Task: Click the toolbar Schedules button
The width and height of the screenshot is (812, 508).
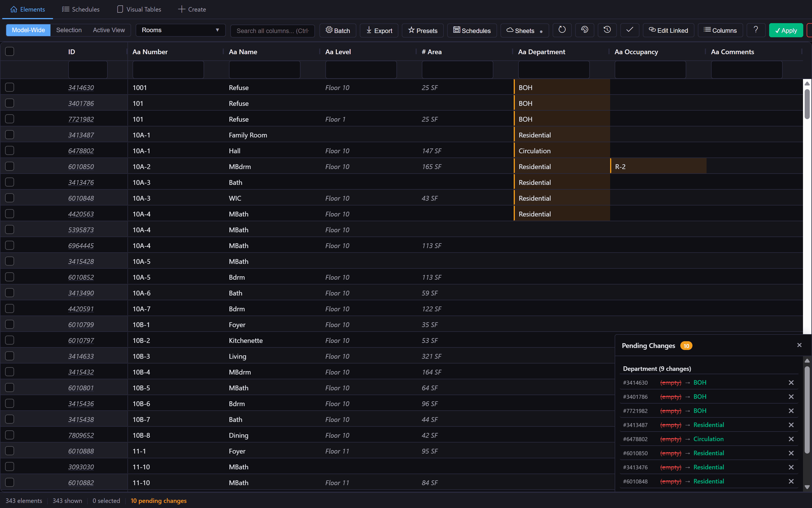Action: coord(472,30)
